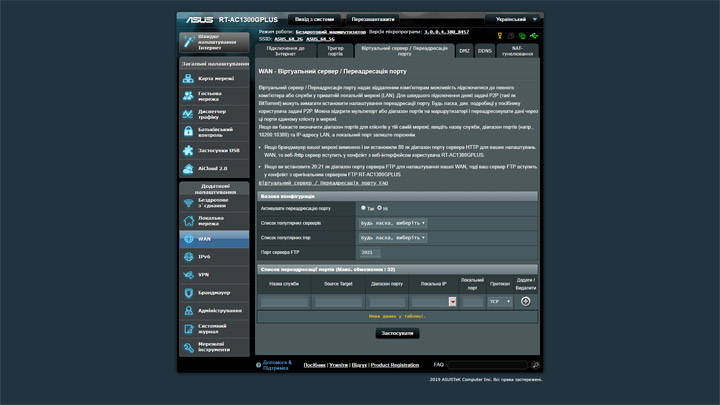Select Yes to enable port forwarding
The image size is (720, 405).
click(x=363, y=208)
